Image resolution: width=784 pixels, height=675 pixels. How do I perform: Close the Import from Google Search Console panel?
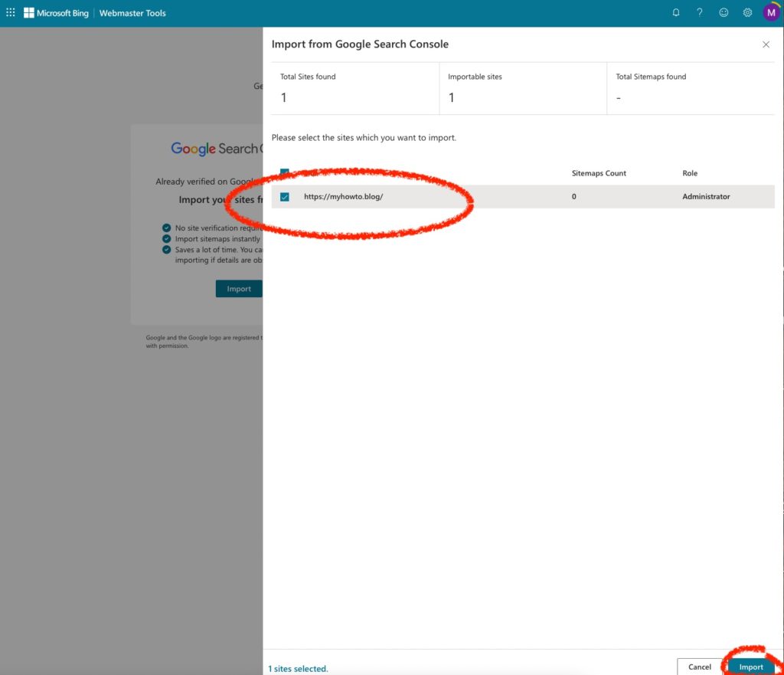pos(766,44)
